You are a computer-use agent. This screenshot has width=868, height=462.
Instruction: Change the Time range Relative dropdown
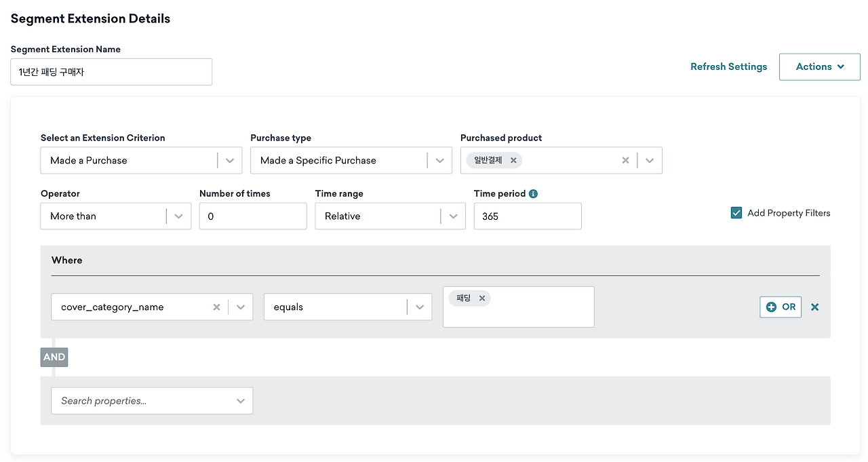(391, 216)
